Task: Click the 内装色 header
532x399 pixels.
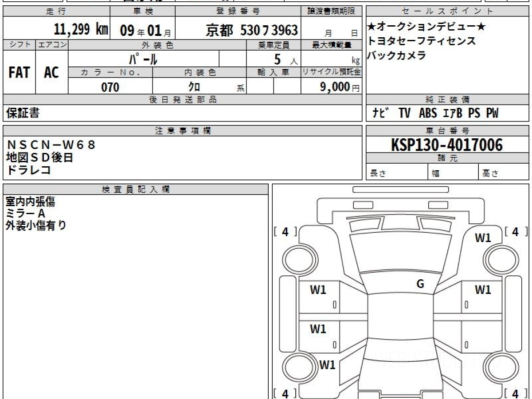Action: pyautogui.click(x=199, y=72)
